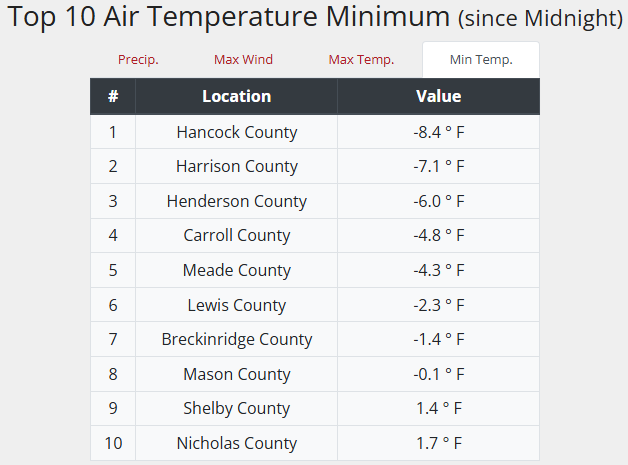Click the Value column header
This screenshot has width=628, height=465.
coord(438,97)
